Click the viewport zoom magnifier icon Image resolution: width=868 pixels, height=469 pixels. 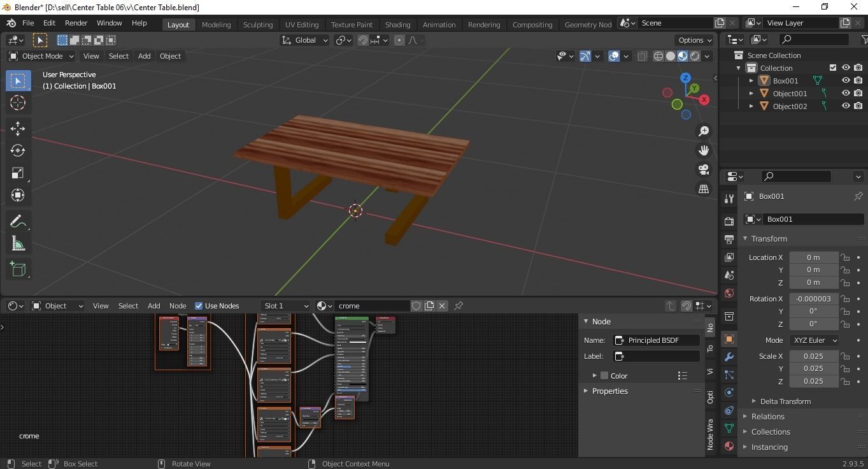(704, 131)
